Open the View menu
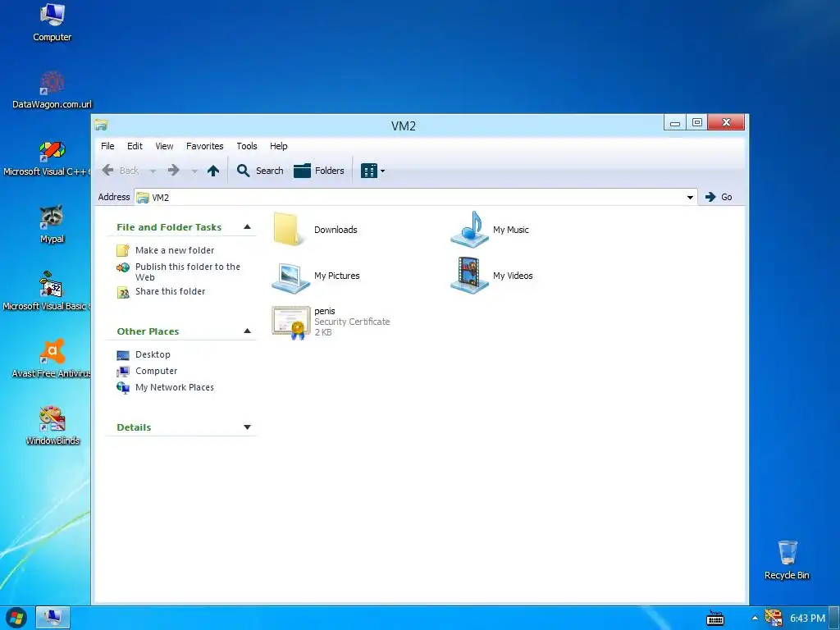The image size is (840, 630). click(164, 146)
